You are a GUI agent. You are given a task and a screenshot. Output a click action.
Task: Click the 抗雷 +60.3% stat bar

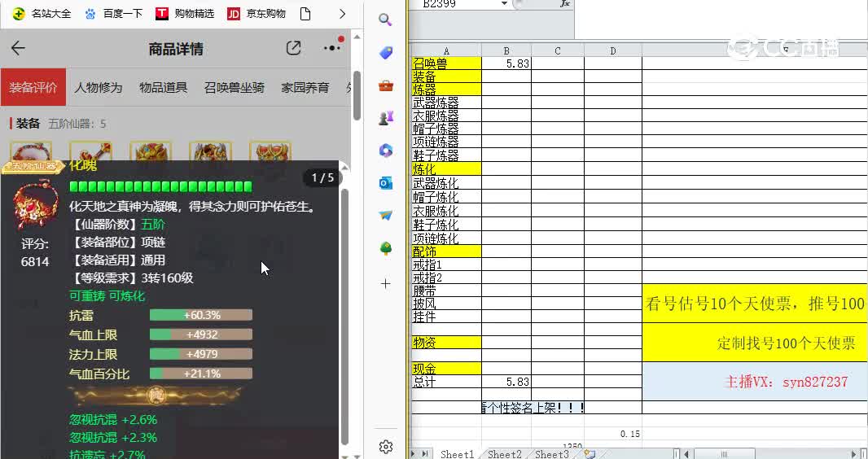pyautogui.click(x=201, y=315)
